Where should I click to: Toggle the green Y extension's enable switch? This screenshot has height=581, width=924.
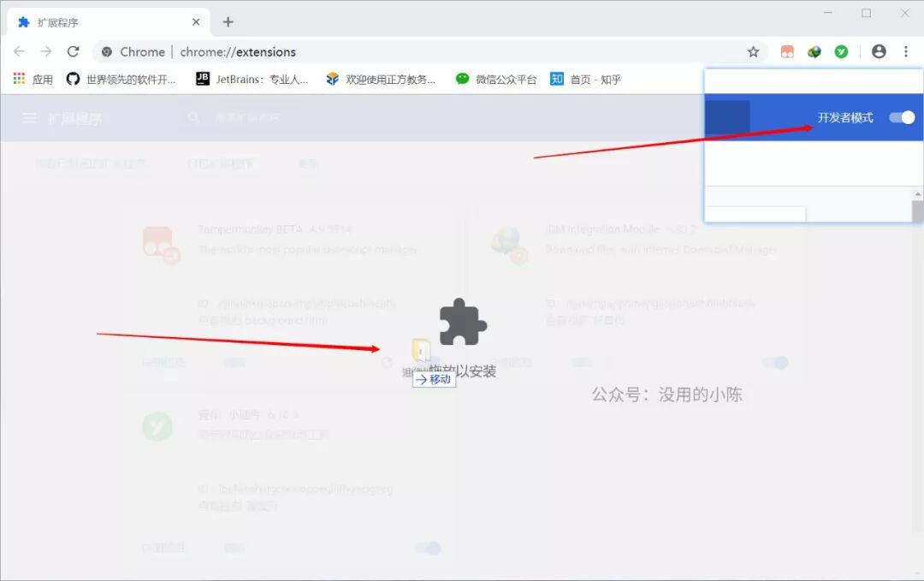click(429, 548)
